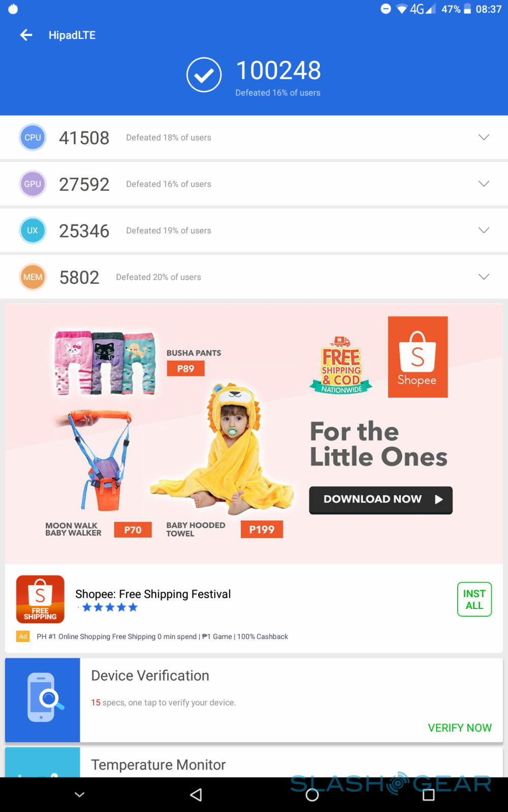The width and height of the screenshot is (508, 812).
Task: Tap the VERIFY NOW link
Action: (460, 728)
